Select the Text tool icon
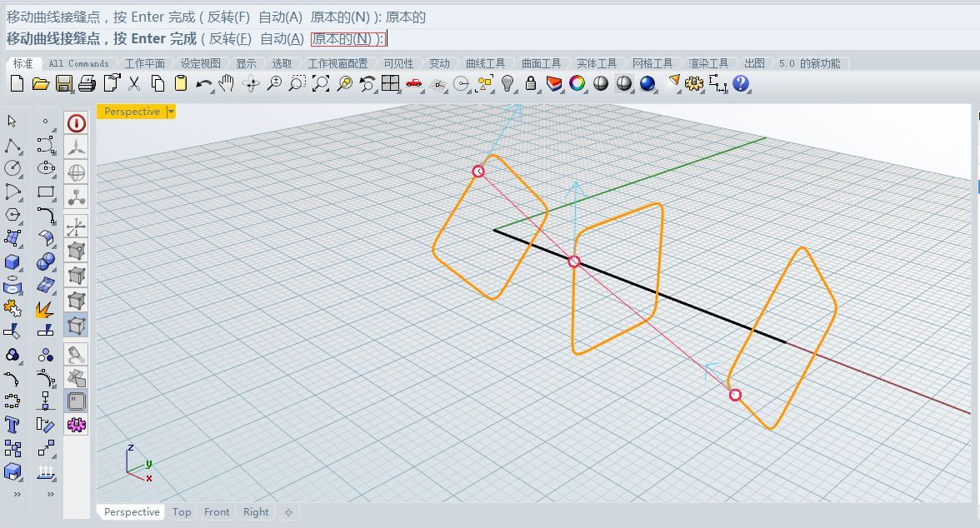 pos(12,425)
